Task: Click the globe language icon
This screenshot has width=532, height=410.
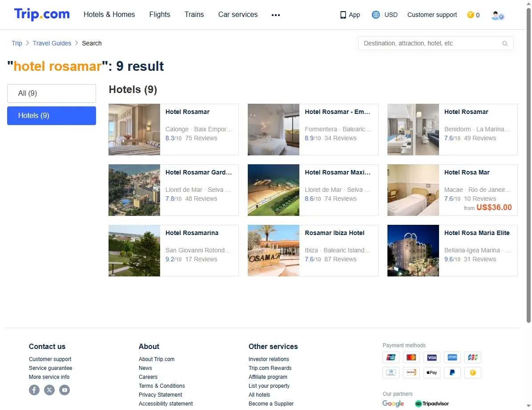Action: pos(375,15)
